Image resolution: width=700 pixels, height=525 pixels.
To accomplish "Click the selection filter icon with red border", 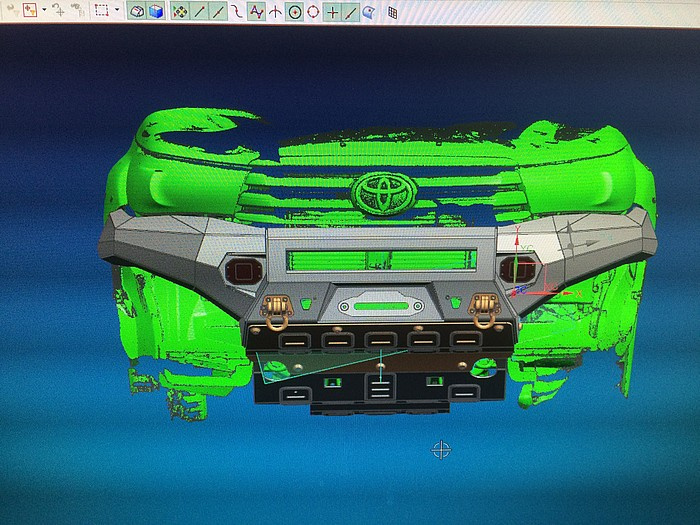I will click(x=30, y=10).
